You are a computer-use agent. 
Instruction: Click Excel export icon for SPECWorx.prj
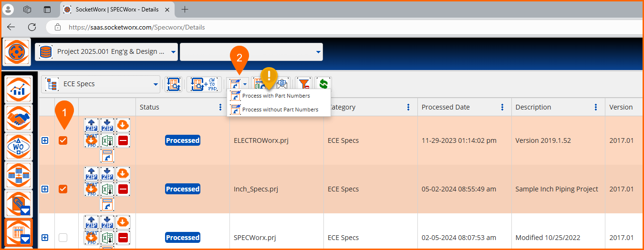pos(107,238)
